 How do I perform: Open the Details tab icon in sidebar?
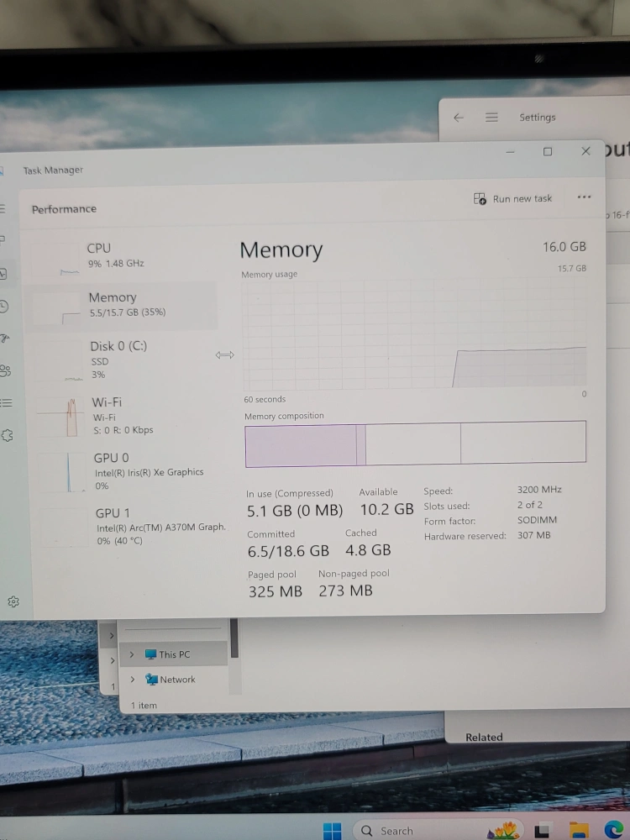click(6, 402)
